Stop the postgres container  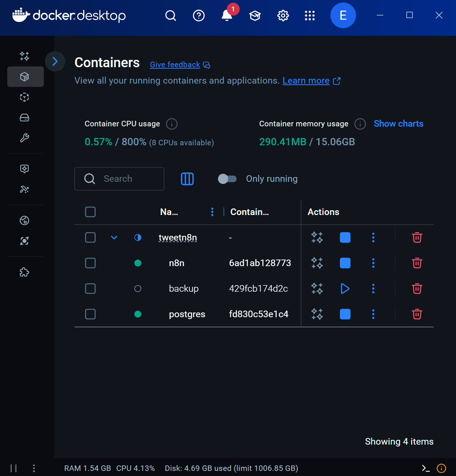345,314
